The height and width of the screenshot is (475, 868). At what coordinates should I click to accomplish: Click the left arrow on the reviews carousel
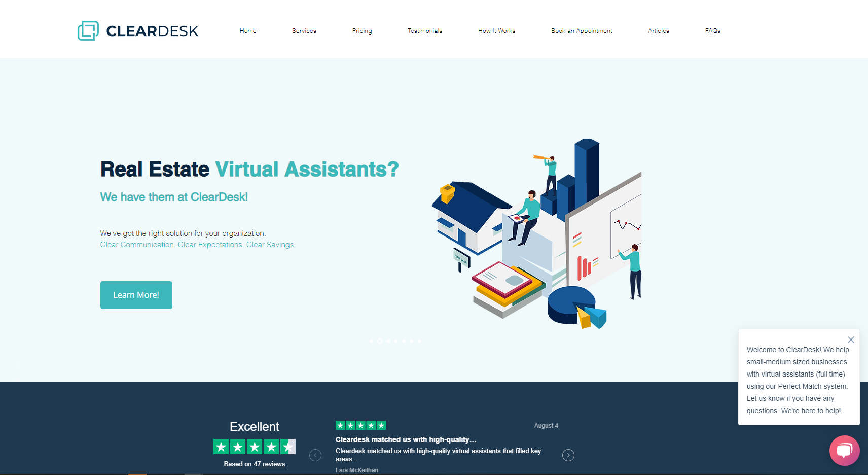pos(315,455)
